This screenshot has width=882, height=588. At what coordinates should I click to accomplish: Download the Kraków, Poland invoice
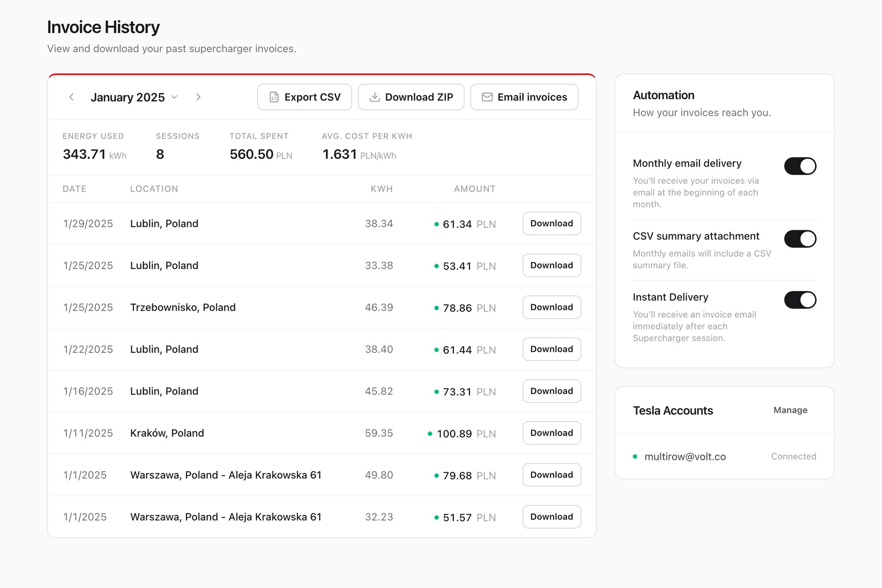click(x=552, y=433)
